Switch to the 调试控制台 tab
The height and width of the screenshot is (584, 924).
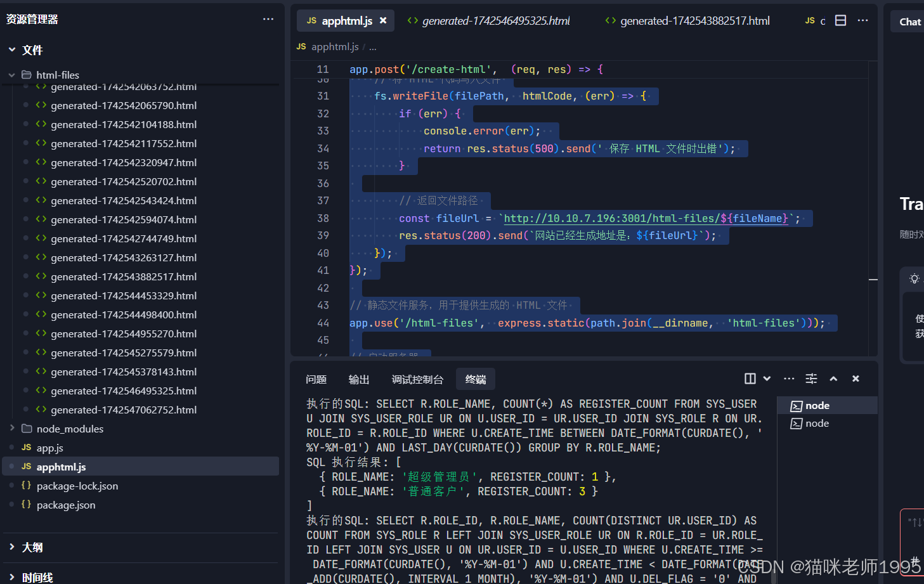click(417, 379)
